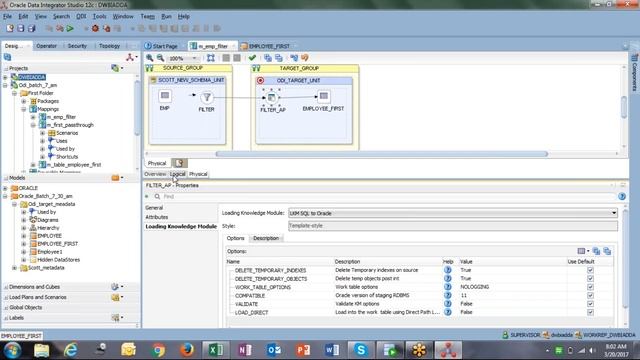
Task: Select Attributes in properties sidebar
Action: pos(157,217)
